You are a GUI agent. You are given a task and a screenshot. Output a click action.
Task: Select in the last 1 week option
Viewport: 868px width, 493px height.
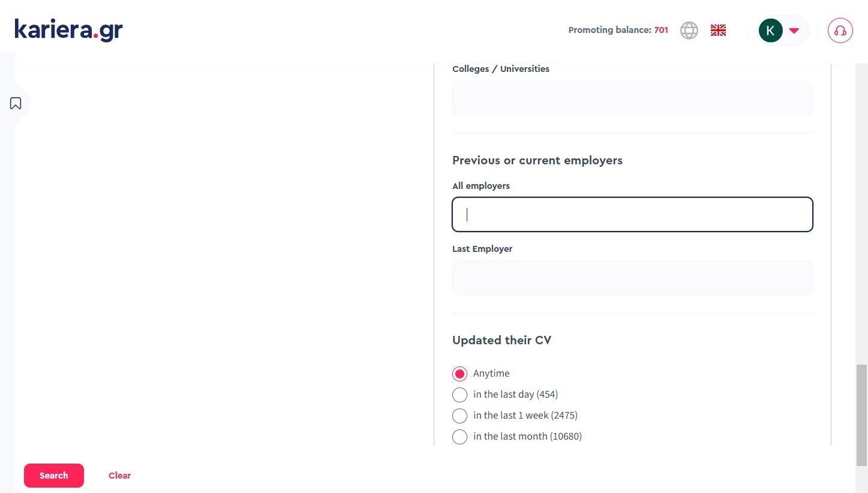tap(459, 416)
